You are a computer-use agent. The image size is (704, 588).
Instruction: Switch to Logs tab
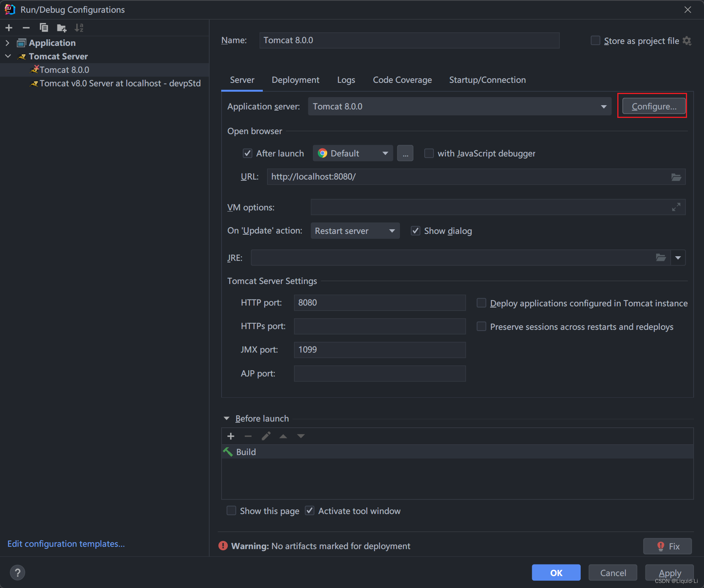point(346,80)
